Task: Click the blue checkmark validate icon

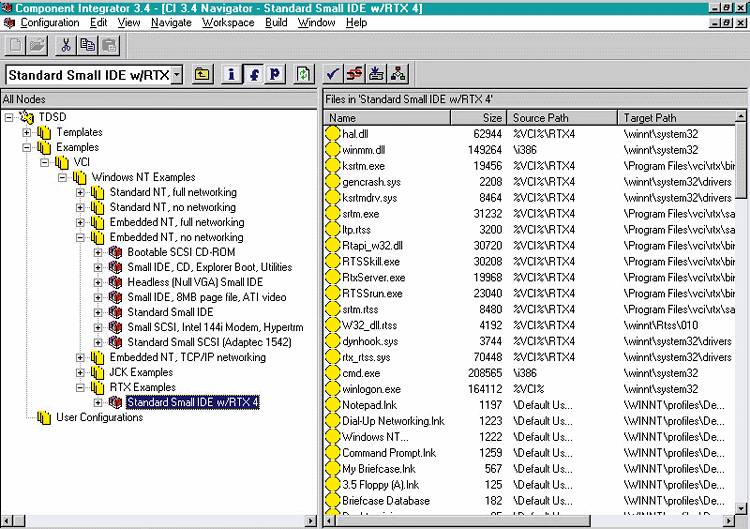Action: tap(332, 75)
